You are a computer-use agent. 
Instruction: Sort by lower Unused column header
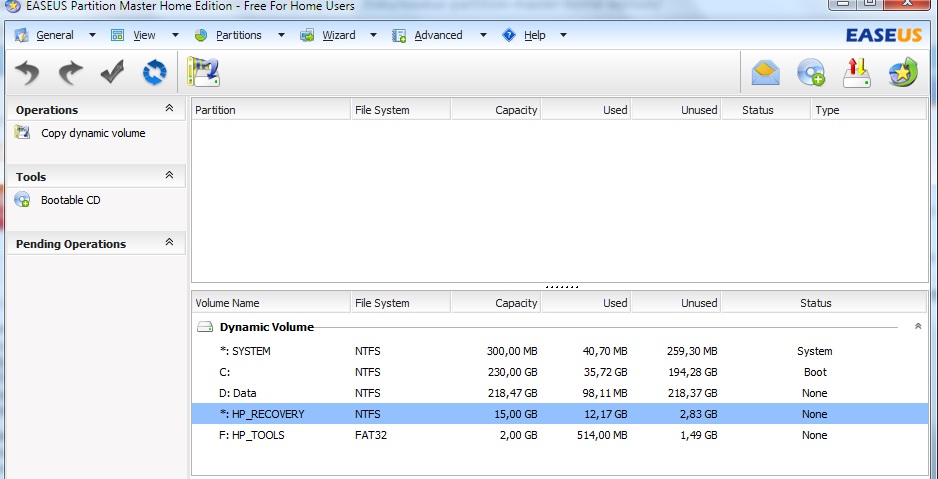[677, 303]
